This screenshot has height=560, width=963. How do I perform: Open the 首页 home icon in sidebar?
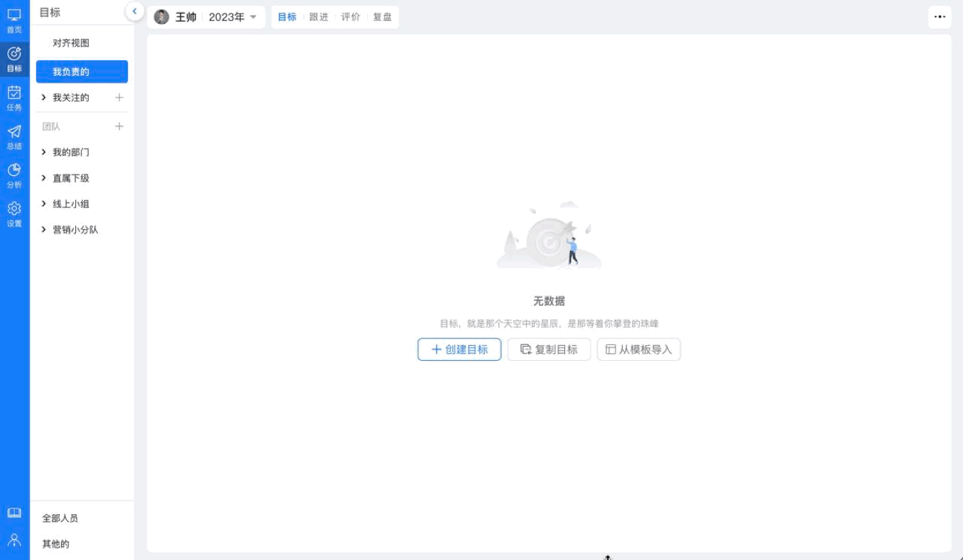14,20
